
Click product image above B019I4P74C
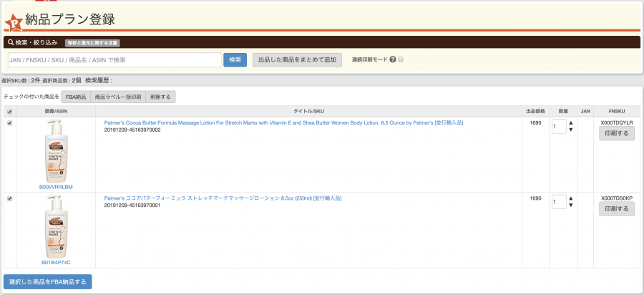pos(56,226)
